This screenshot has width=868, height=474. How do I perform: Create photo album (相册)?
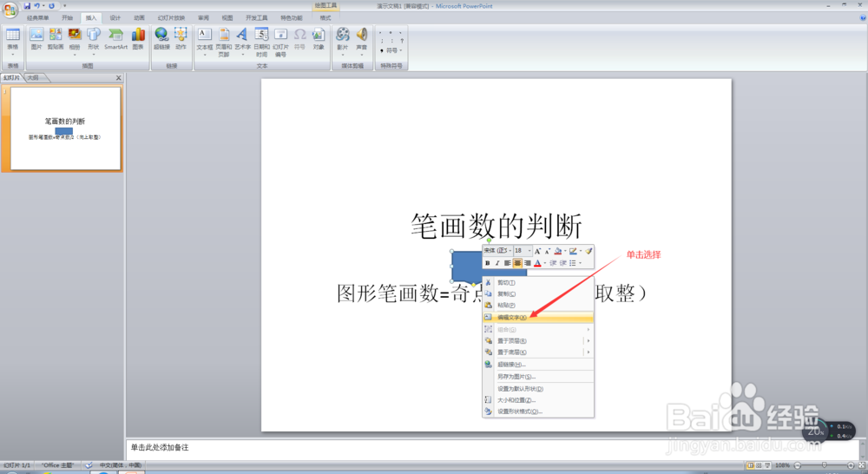pos(75,42)
